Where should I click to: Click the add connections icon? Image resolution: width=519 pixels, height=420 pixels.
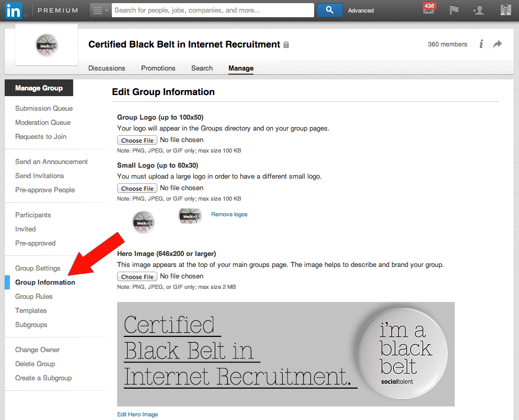coord(479,10)
